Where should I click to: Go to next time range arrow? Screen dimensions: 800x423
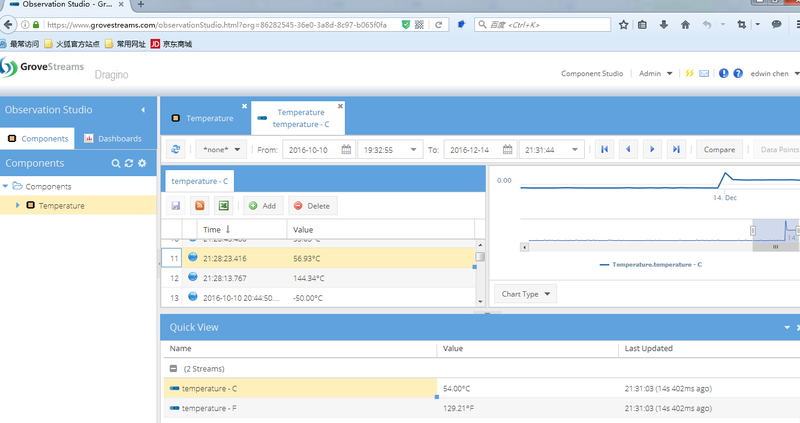[x=652, y=150]
